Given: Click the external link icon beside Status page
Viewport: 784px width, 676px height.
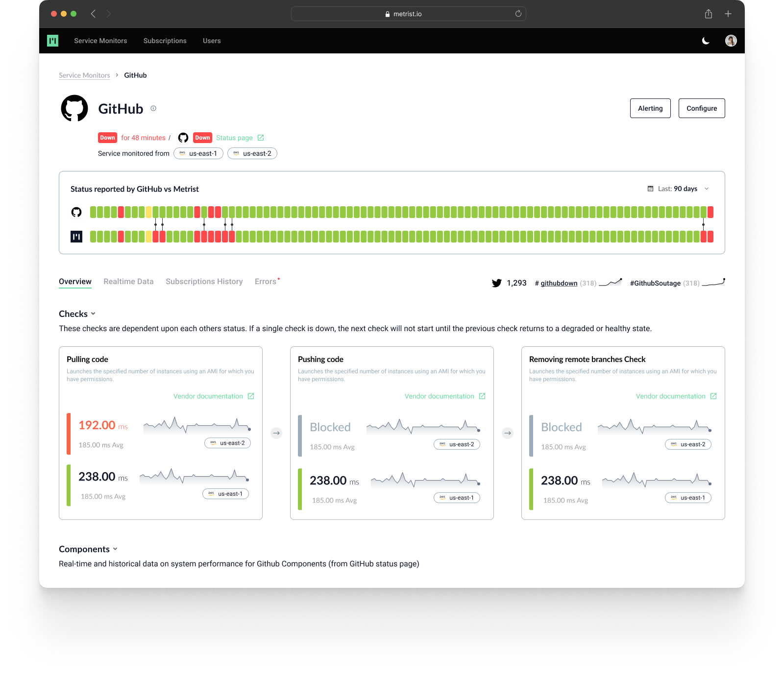Looking at the screenshot, I should [x=261, y=138].
